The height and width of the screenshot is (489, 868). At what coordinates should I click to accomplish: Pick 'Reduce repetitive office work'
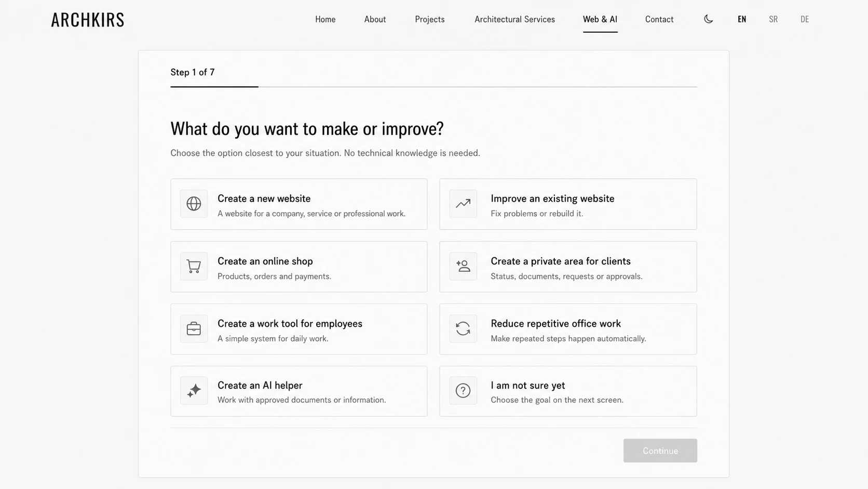tap(568, 329)
